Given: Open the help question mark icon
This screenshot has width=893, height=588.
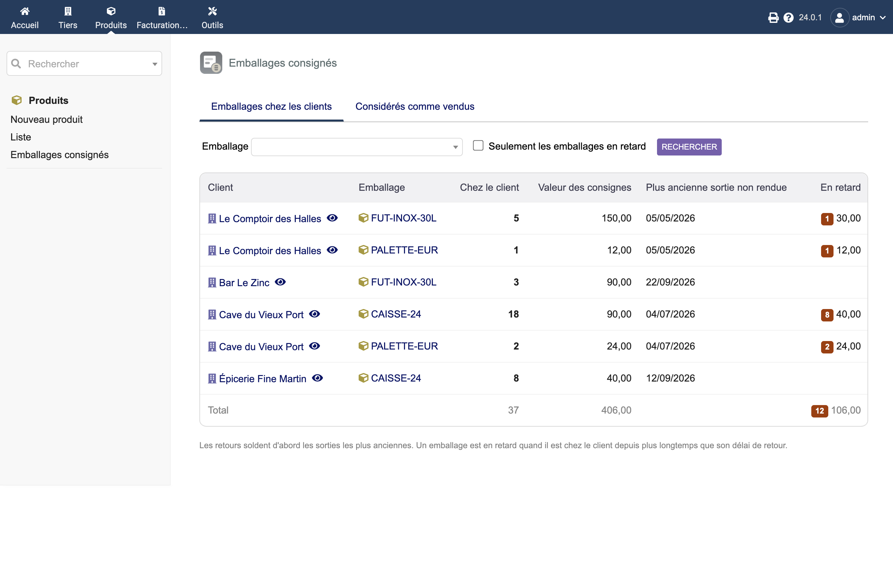Looking at the screenshot, I should tap(789, 18).
